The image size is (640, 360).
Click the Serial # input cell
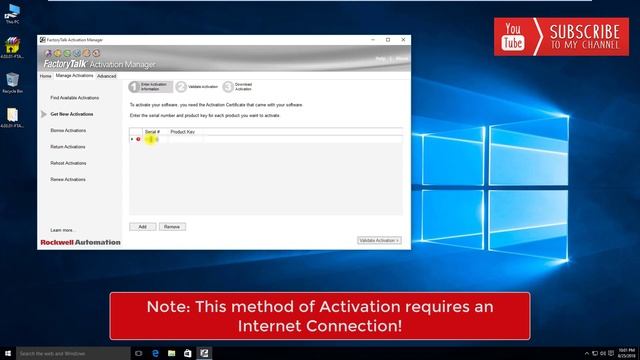click(155, 139)
